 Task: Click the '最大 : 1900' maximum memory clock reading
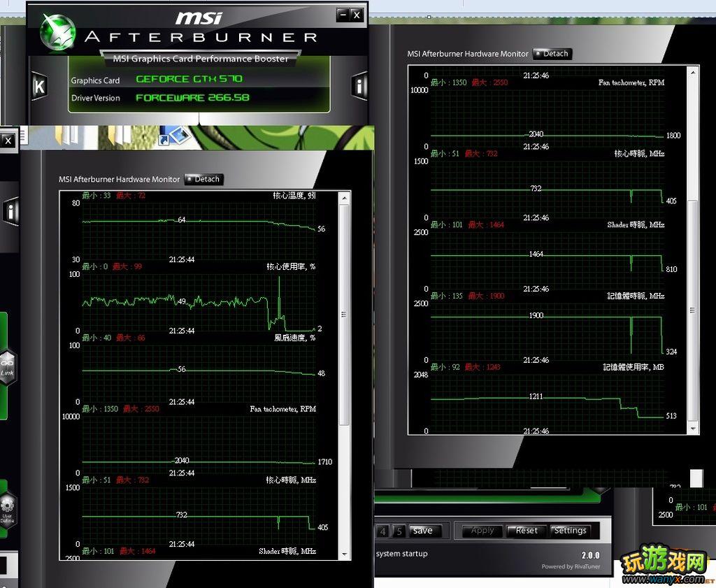486,296
